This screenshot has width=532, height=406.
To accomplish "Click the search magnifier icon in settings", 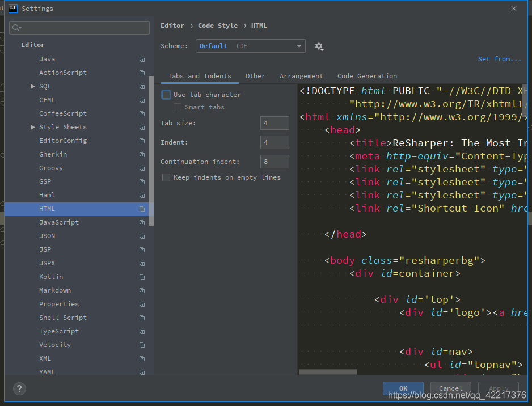I will tap(16, 28).
